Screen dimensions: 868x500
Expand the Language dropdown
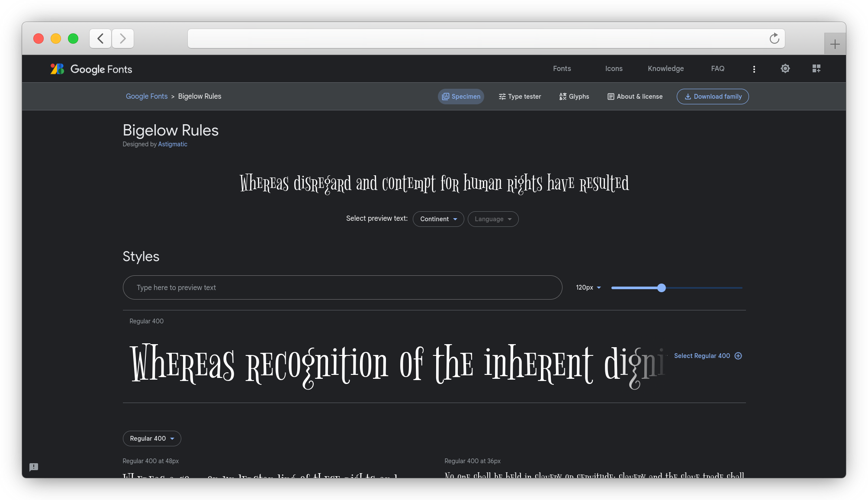point(493,219)
